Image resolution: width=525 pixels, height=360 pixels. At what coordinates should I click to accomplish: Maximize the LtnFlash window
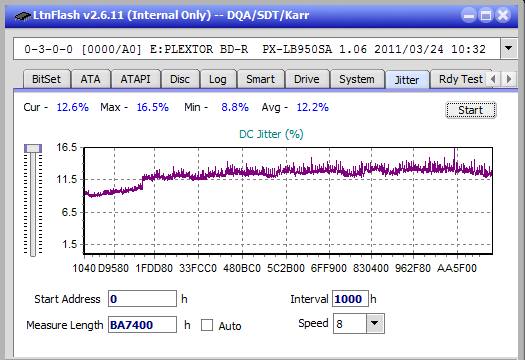(486, 15)
